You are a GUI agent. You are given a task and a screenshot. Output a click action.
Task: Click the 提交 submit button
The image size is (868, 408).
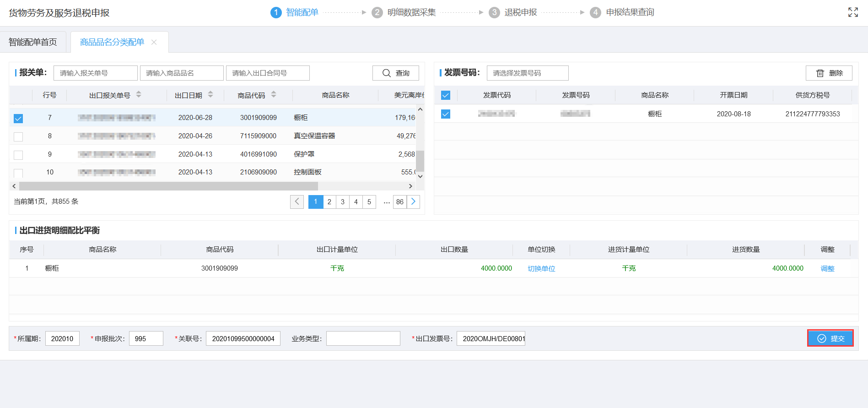830,338
